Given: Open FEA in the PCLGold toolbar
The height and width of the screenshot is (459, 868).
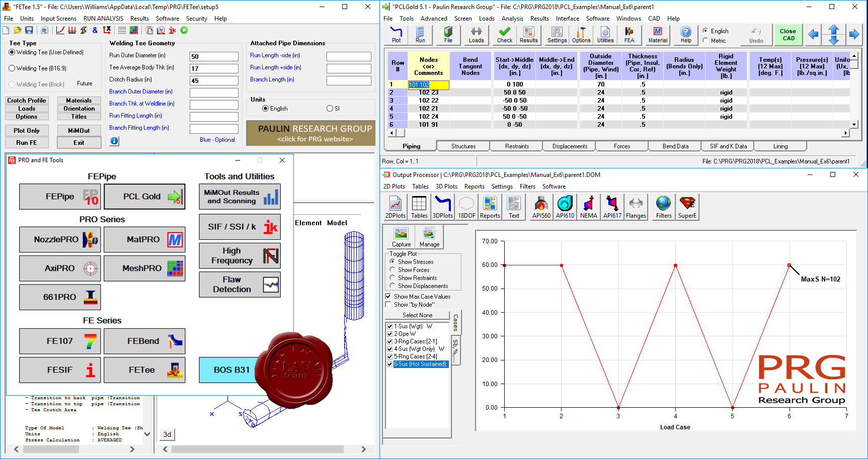Looking at the screenshot, I should [x=629, y=35].
